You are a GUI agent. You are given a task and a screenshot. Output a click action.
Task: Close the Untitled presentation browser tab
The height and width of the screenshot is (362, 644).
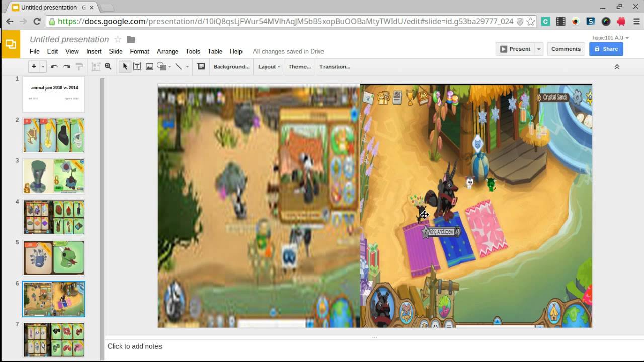coord(91,7)
